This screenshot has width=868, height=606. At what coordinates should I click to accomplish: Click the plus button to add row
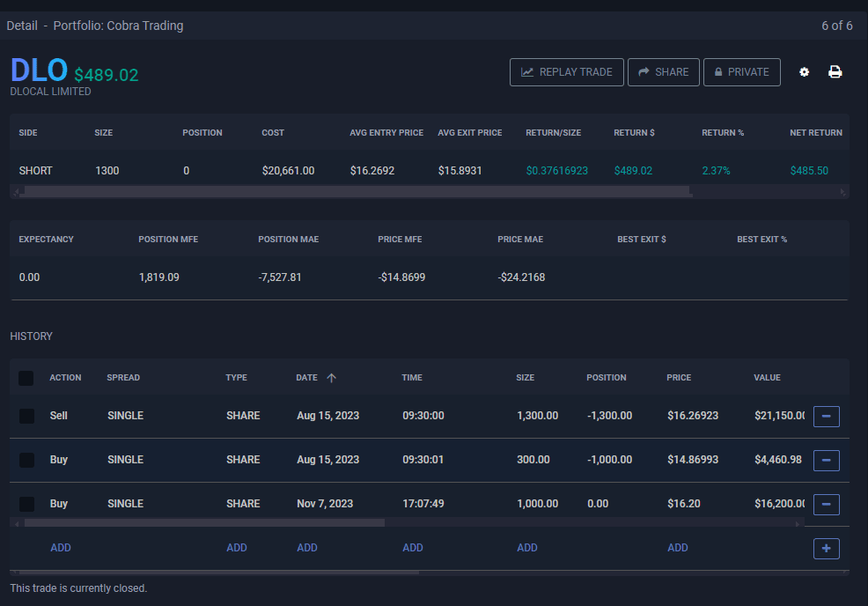(x=826, y=548)
